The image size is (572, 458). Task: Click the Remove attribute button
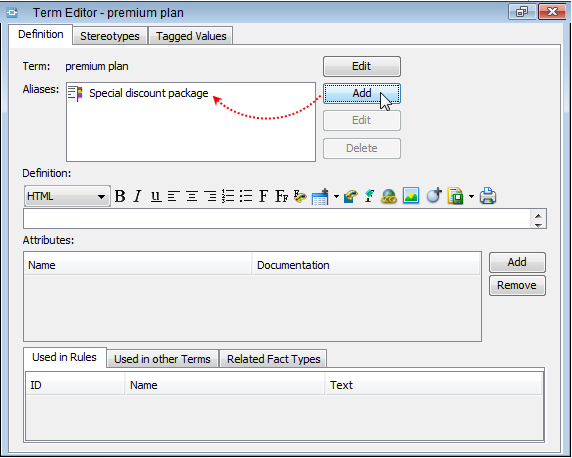[x=517, y=285]
